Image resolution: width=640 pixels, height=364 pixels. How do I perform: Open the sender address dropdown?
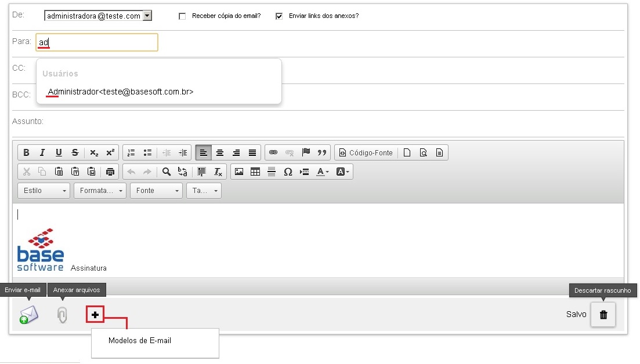(147, 16)
